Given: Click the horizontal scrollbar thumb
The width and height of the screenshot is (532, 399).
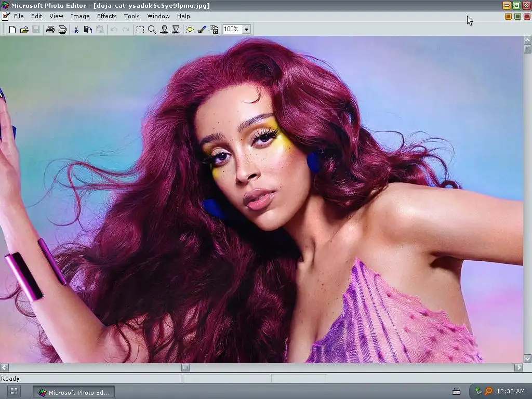Looking at the screenshot, I should [185, 367].
